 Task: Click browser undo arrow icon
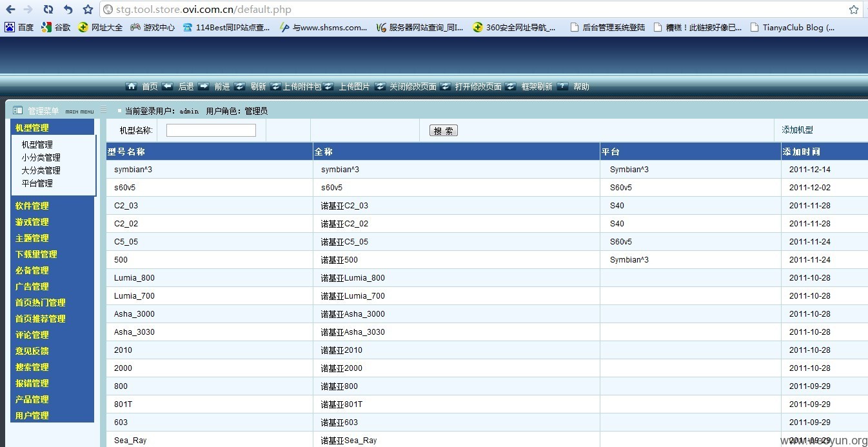click(x=68, y=10)
